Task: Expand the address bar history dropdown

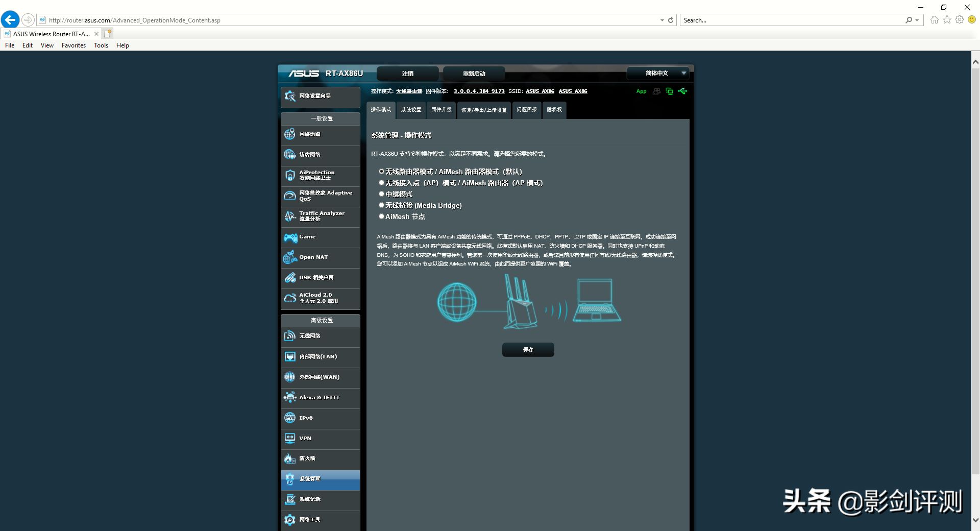Action: (x=662, y=20)
